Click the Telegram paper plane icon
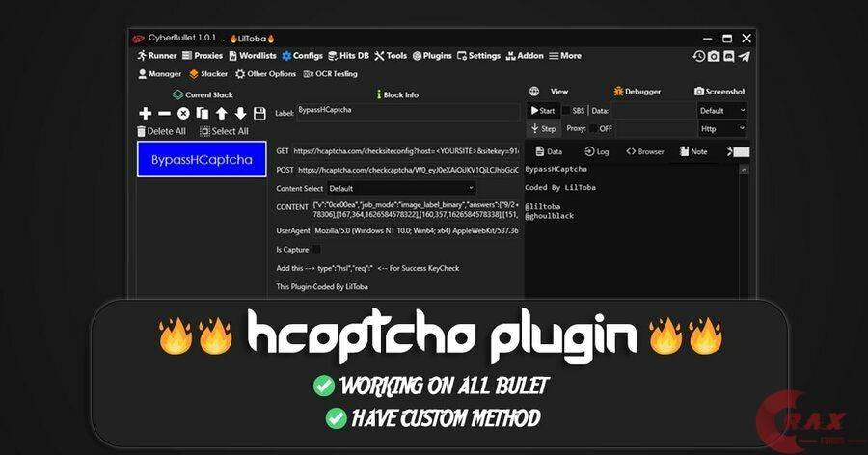 click(744, 56)
